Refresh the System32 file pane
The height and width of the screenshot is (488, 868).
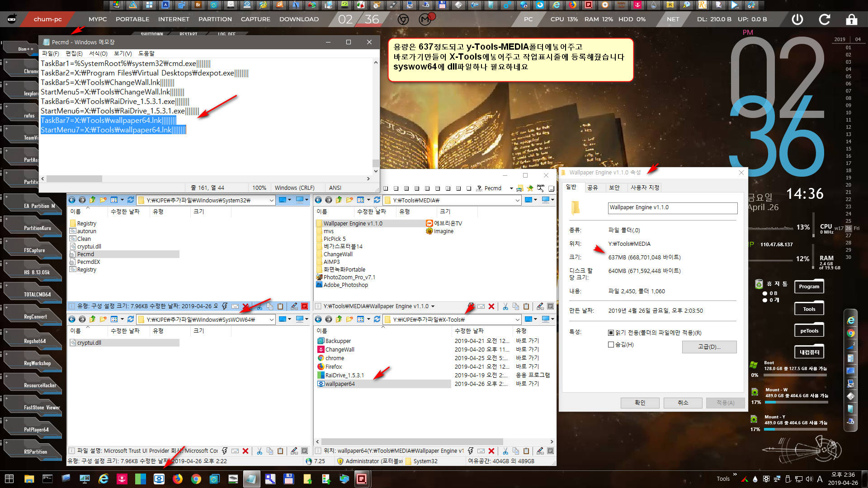click(x=131, y=200)
